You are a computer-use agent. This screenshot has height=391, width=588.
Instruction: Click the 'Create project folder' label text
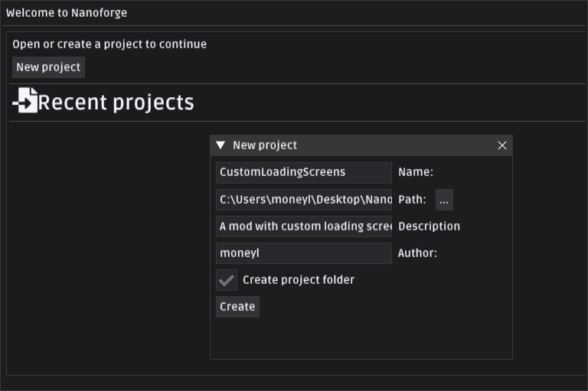[299, 280]
